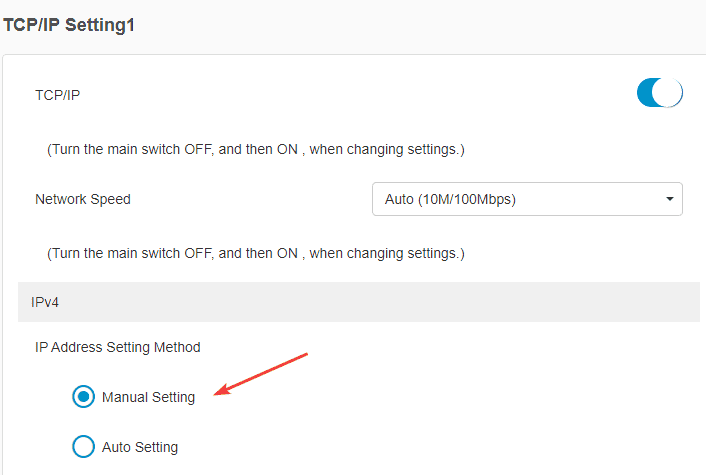
Task: Toggle the TCP/IP switch off
Action: pyautogui.click(x=659, y=93)
